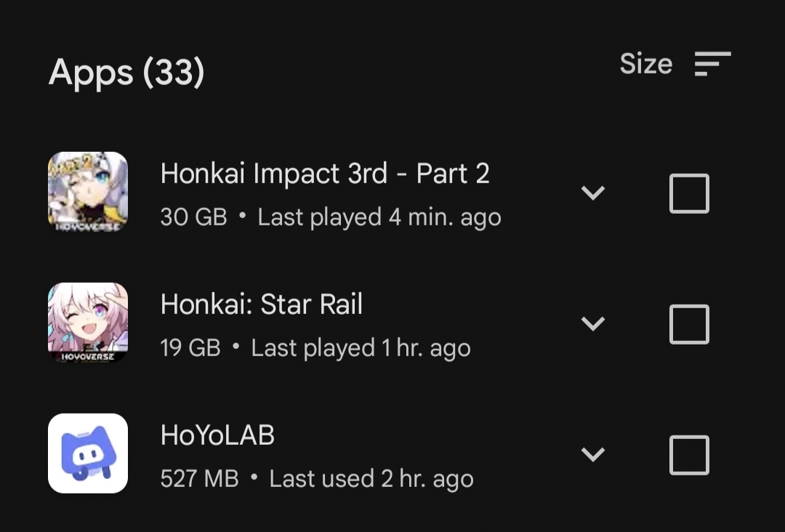785x532 pixels.
Task: Tap the HoYoLAB title text
Action: click(x=217, y=435)
